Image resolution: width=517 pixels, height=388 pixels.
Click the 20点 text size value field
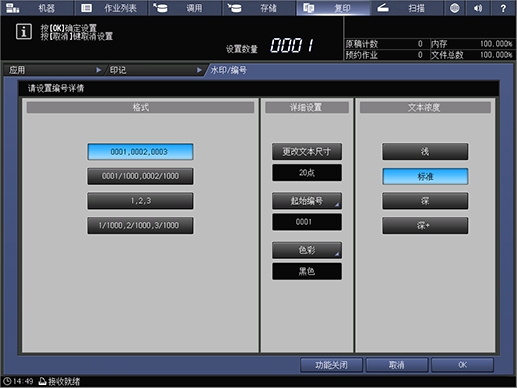[307, 173]
